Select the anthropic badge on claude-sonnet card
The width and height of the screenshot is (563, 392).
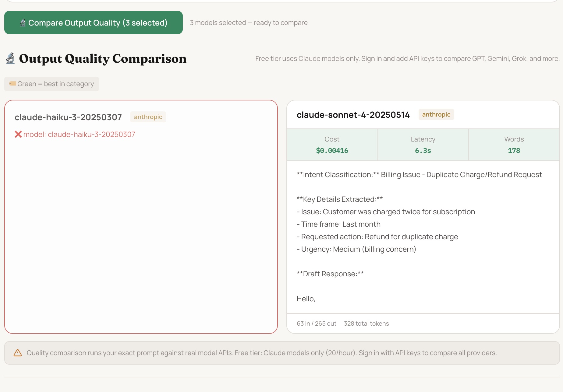(436, 114)
